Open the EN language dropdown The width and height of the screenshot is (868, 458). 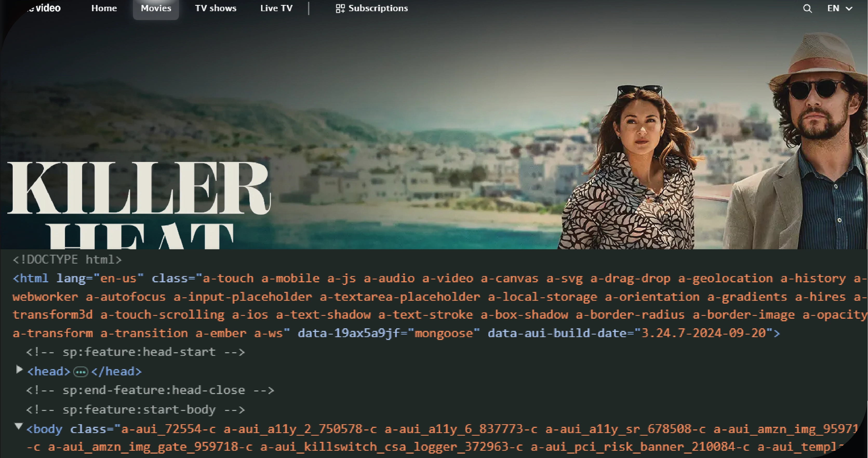(x=839, y=8)
